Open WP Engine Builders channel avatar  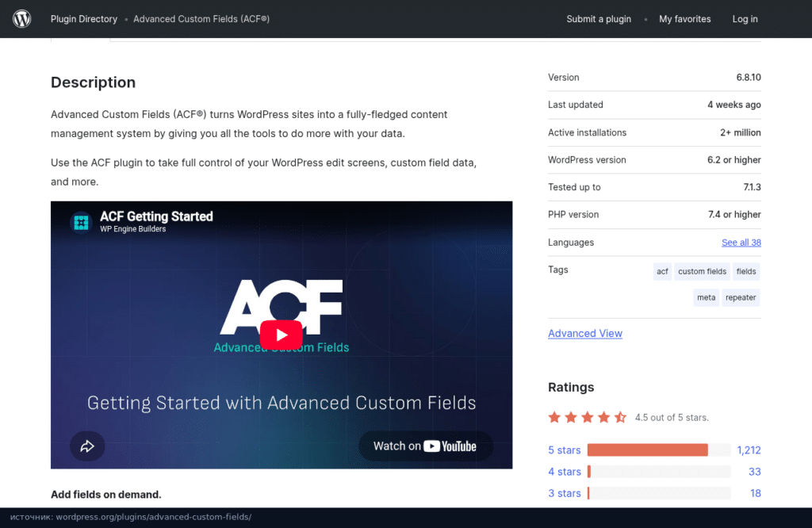81,223
